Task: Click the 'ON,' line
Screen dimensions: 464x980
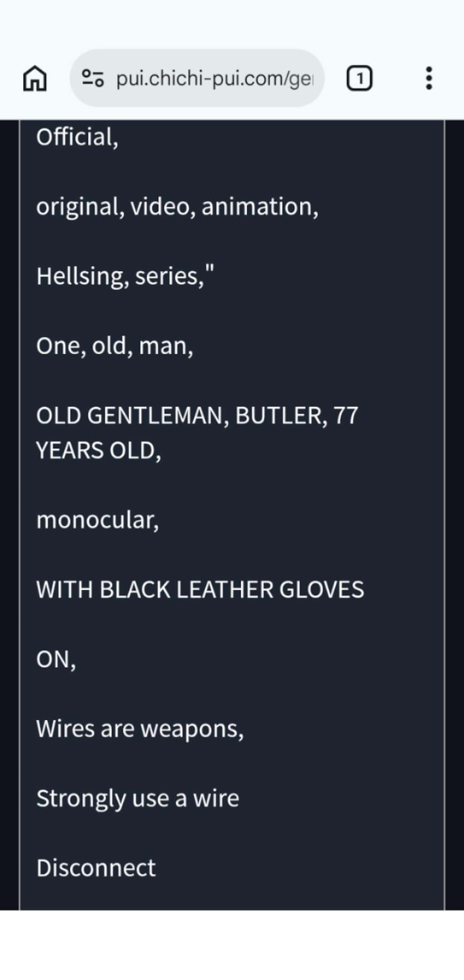Action: (x=56, y=660)
